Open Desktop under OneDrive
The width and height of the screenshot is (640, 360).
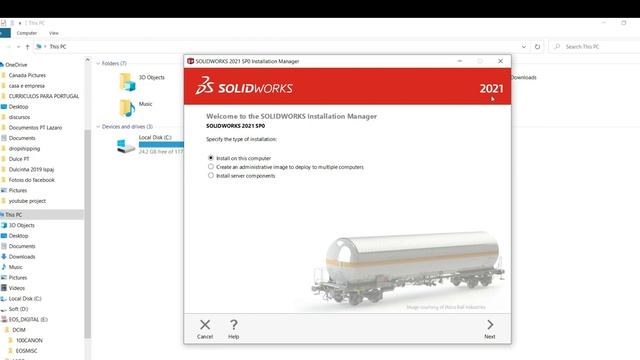[x=18, y=107]
